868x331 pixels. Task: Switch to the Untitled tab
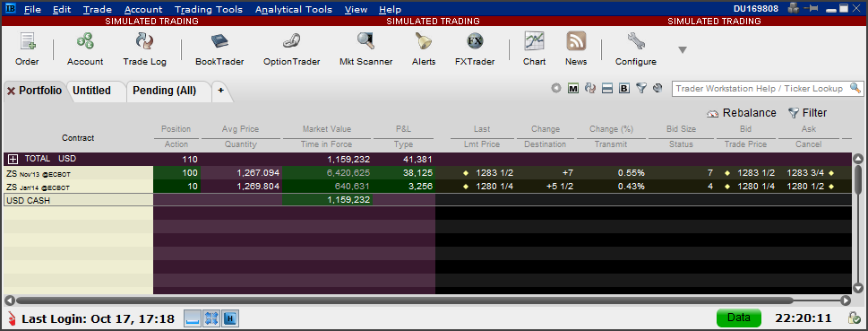pos(92,91)
